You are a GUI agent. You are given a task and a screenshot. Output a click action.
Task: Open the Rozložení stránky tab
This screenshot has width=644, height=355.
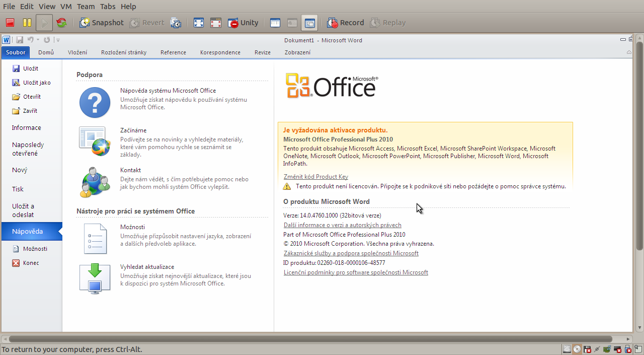tap(124, 52)
